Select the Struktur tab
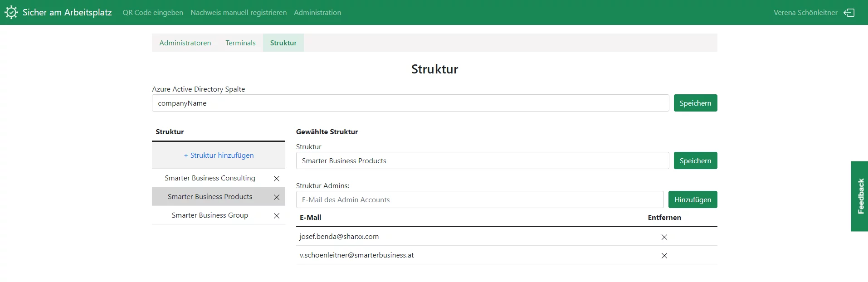This screenshot has height=282, width=868. pyautogui.click(x=283, y=43)
